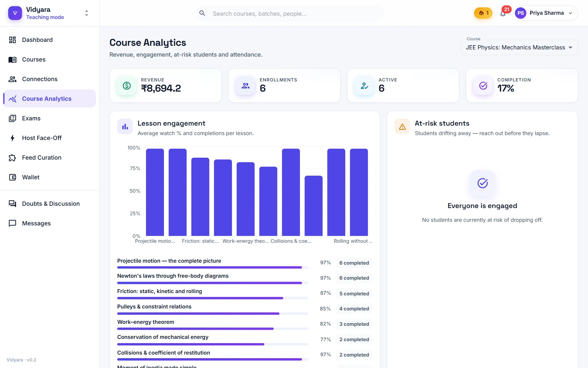Image resolution: width=588 pixels, height=368 pixels.
Task: Click the 3 completed badge for Work–energy
Action: click(x=354, y=324)
